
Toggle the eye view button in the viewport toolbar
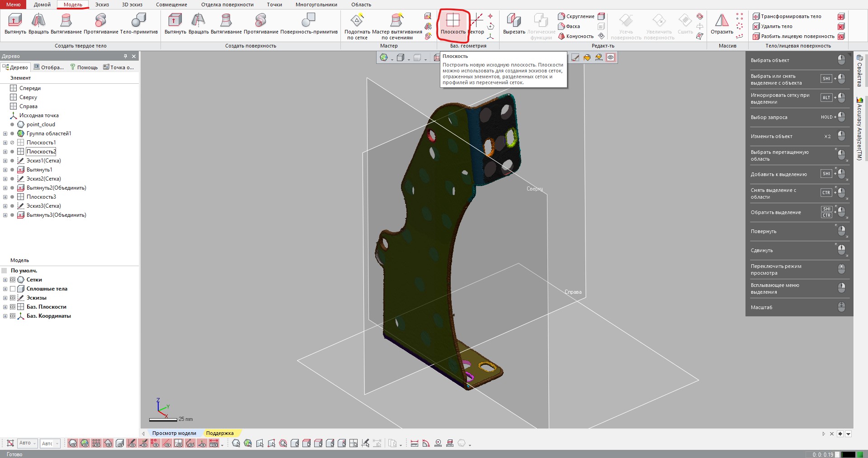(610, 57)
